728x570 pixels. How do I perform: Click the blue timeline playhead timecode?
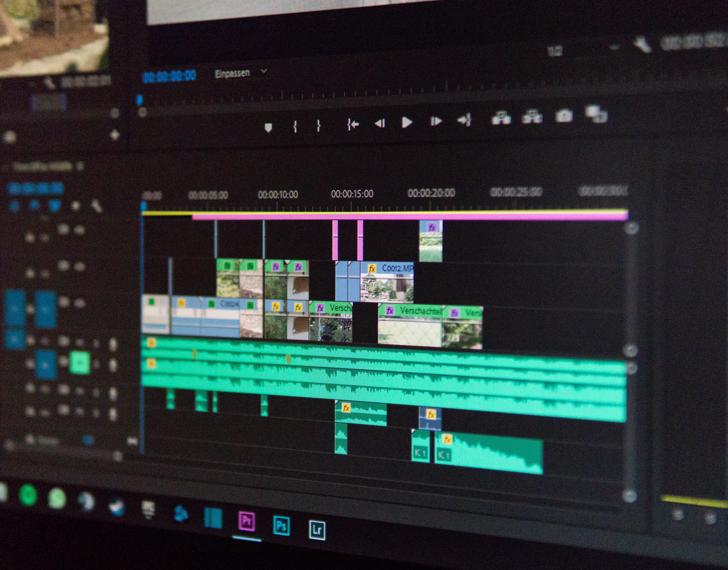pyautogui.click(x=35, y=189)
